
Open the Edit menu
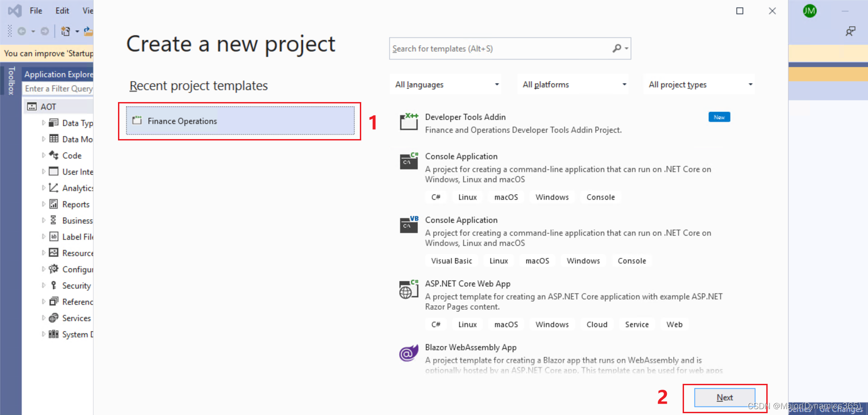point(62,10)
